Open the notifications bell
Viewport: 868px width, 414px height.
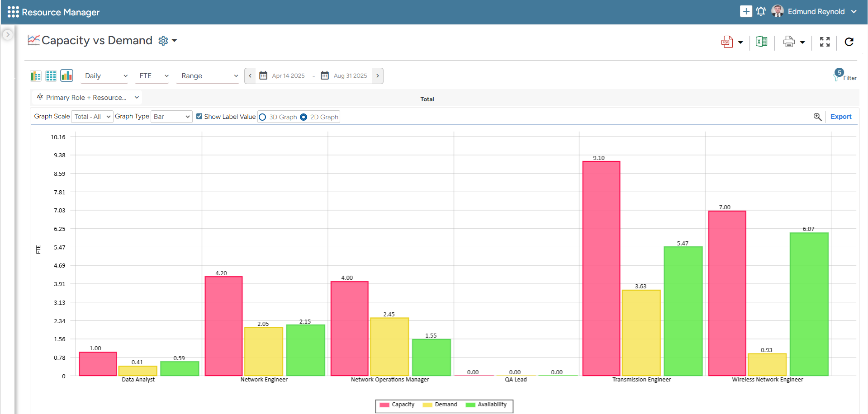761,11
